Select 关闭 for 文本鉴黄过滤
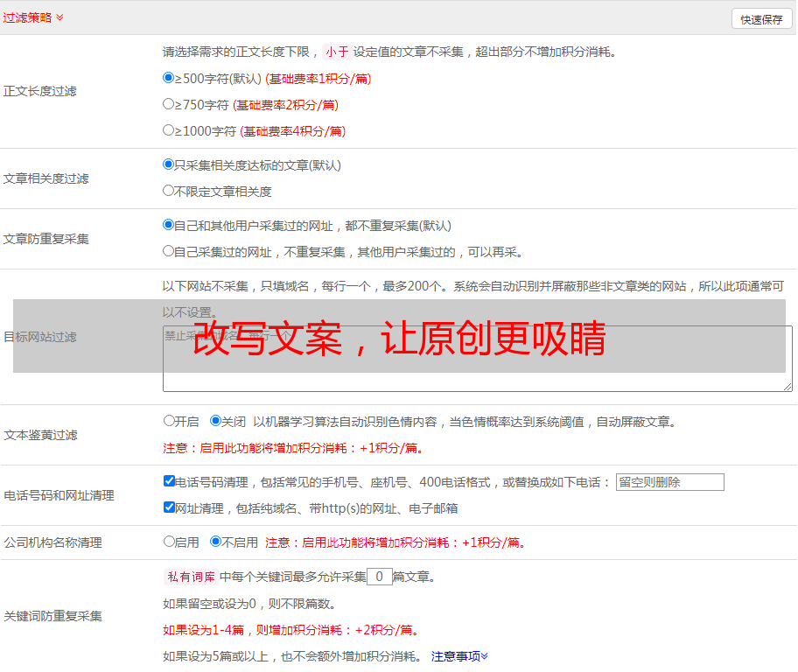The width and height of the screenshot is (798, 672). 215,421
